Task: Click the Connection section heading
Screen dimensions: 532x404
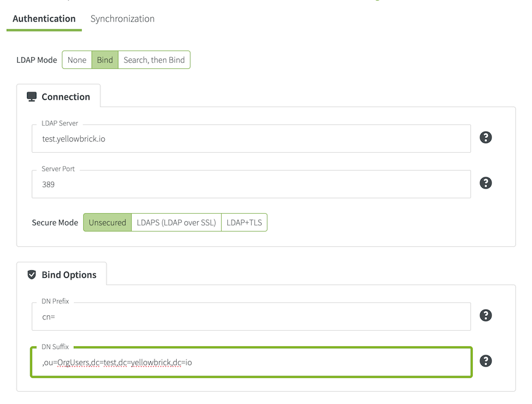Action: [66, 97]
